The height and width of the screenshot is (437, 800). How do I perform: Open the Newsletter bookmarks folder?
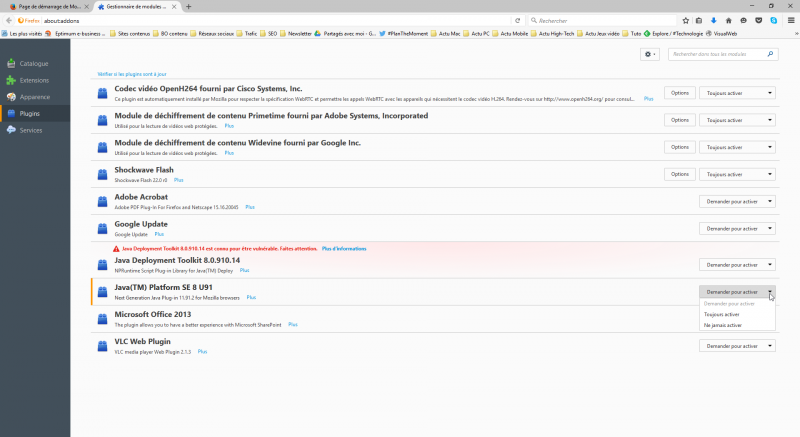click(295, 34)
